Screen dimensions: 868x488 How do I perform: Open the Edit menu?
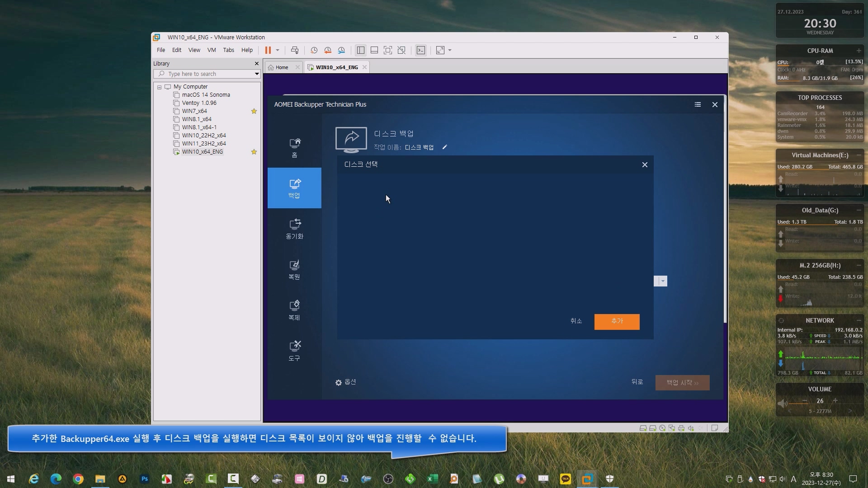tap(177, 50)
